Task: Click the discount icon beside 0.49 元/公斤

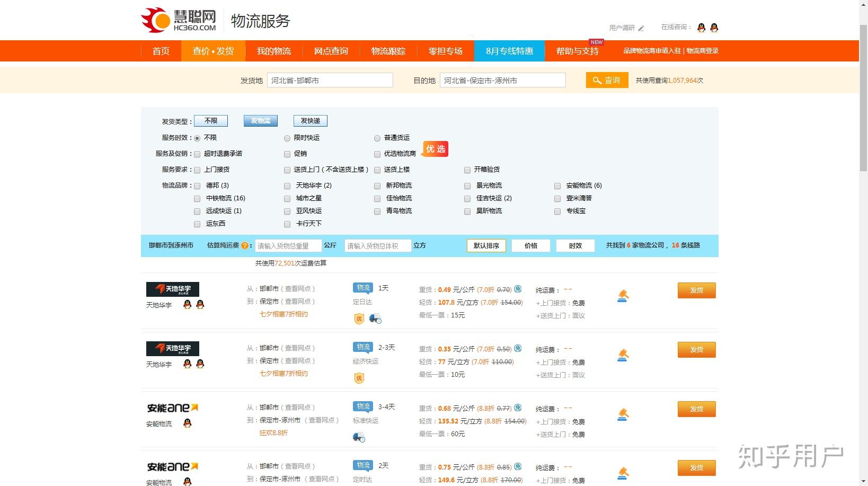Action: coord(518,289)
